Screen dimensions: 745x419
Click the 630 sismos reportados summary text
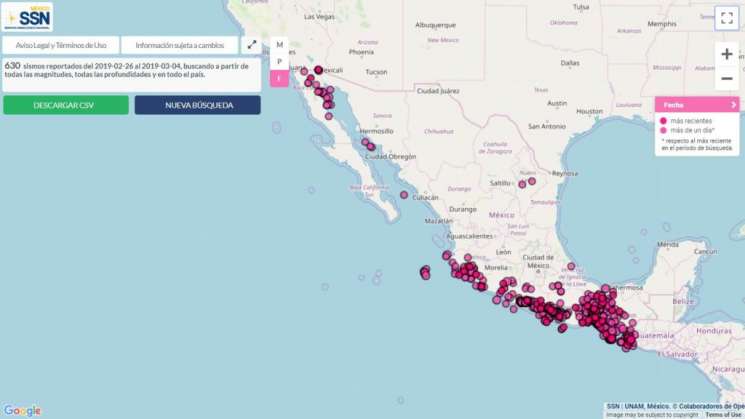point(127,70)
